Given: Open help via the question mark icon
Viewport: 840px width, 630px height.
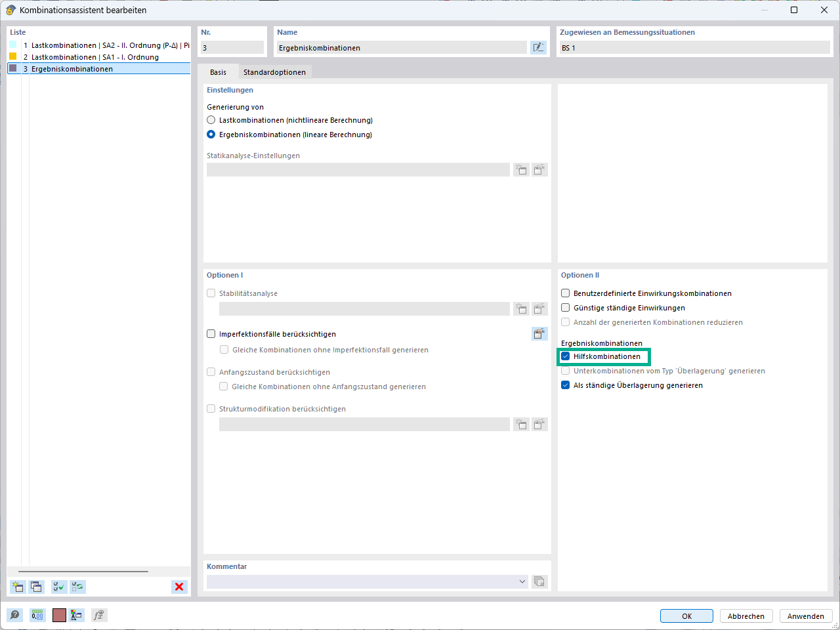Looking at the screenshot, I should pyautogui.click(x=14, y=615).
